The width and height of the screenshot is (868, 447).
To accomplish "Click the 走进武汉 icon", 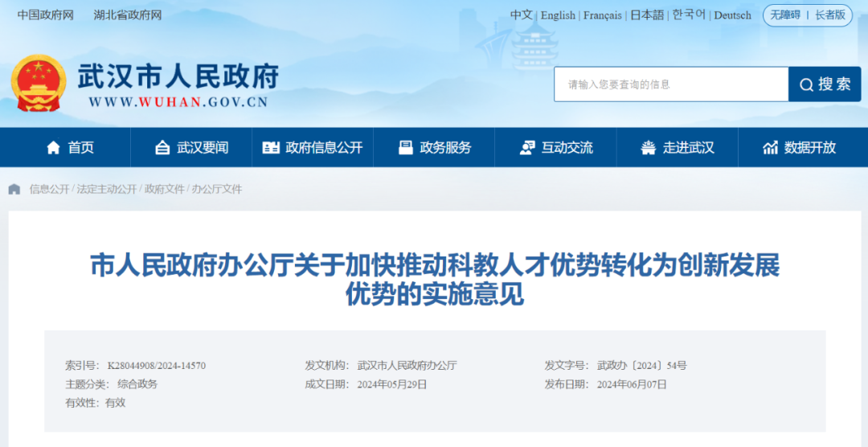I will pyautogui.click(x=649, y=148).
